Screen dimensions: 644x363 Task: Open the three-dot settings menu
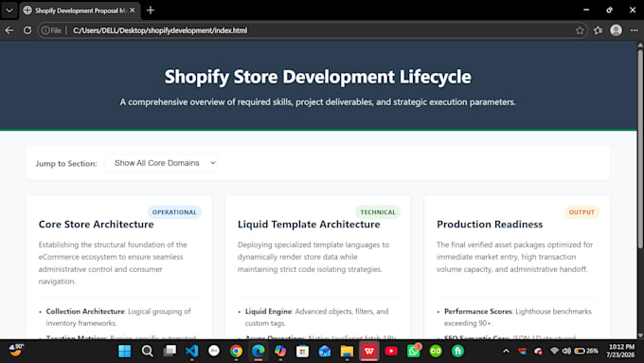tap(635, 30)
